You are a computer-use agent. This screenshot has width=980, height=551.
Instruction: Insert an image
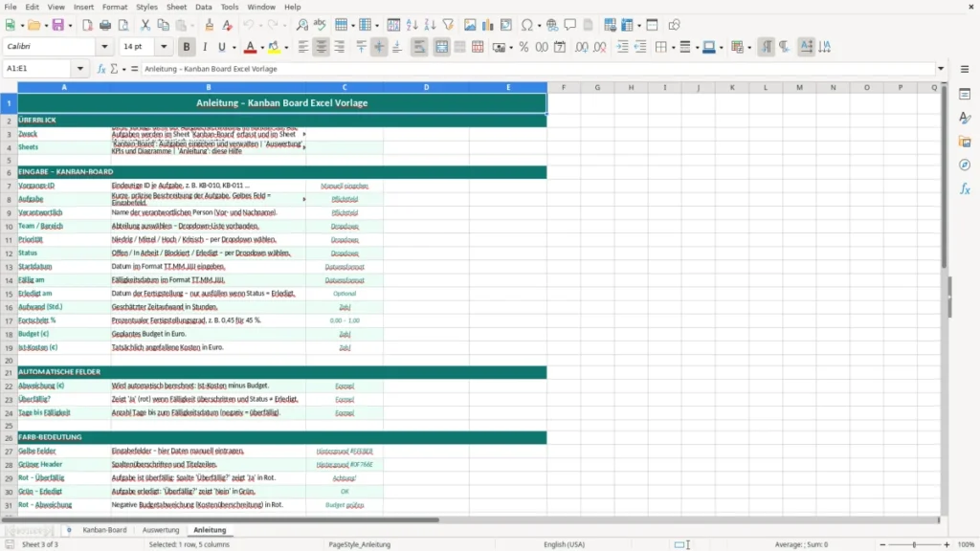470,25
